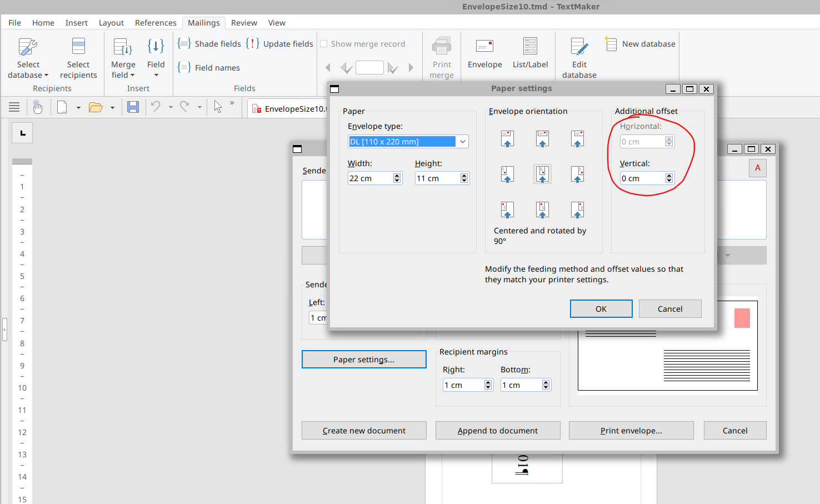Image resolution: width=820 pixels, height=504 pixels.
Task: Toggle the Show merge record checkbox
Action: coord(324,44)
